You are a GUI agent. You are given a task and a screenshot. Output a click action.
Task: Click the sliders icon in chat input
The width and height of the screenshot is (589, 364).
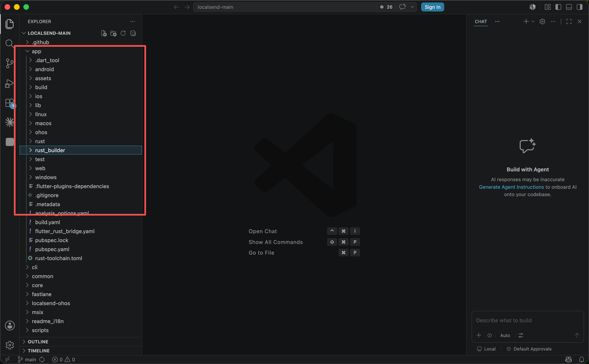(x=521, y=335)
